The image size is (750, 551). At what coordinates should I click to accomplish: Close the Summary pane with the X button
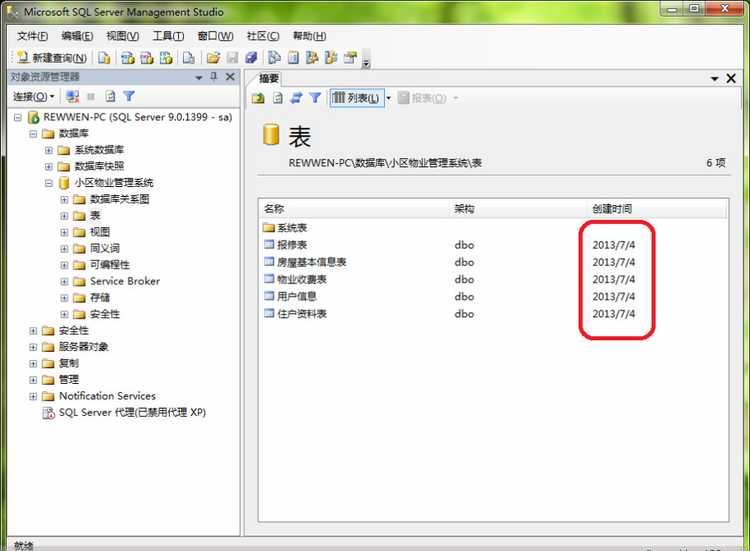click(731, 78)
